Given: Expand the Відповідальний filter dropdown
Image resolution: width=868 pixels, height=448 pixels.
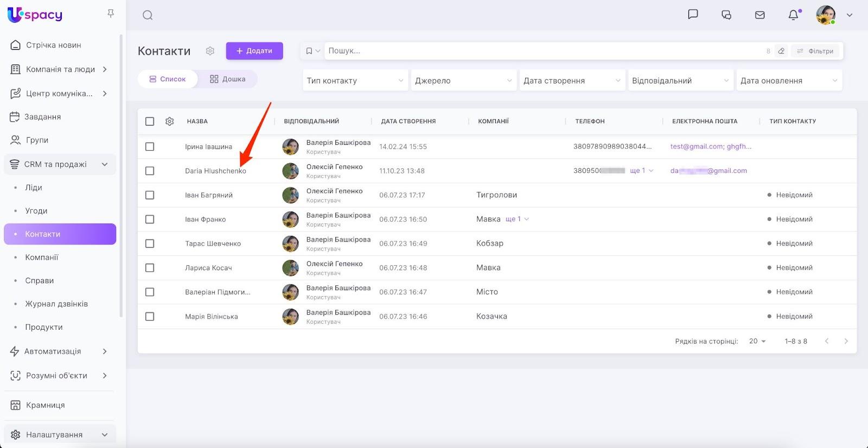Looking at the screenshot, I should pyautogui.click(x=680, y=81).
